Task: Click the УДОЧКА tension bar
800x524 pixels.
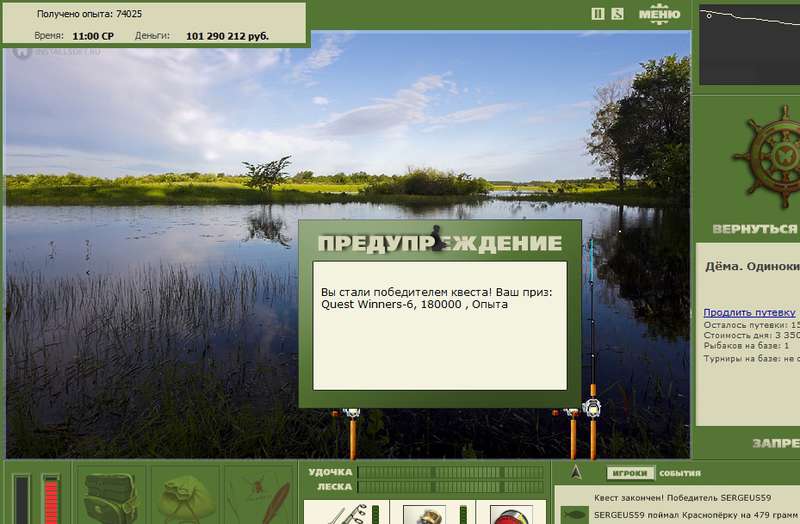Action: click(x=451, y=472)
